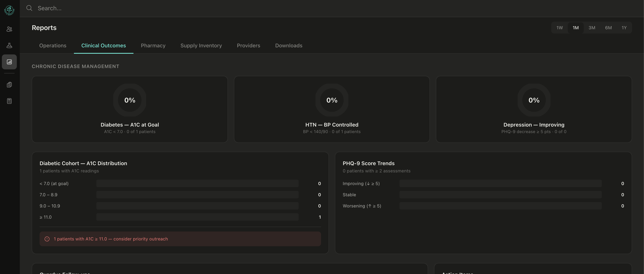Select the 3M time range

pos(592,28)
